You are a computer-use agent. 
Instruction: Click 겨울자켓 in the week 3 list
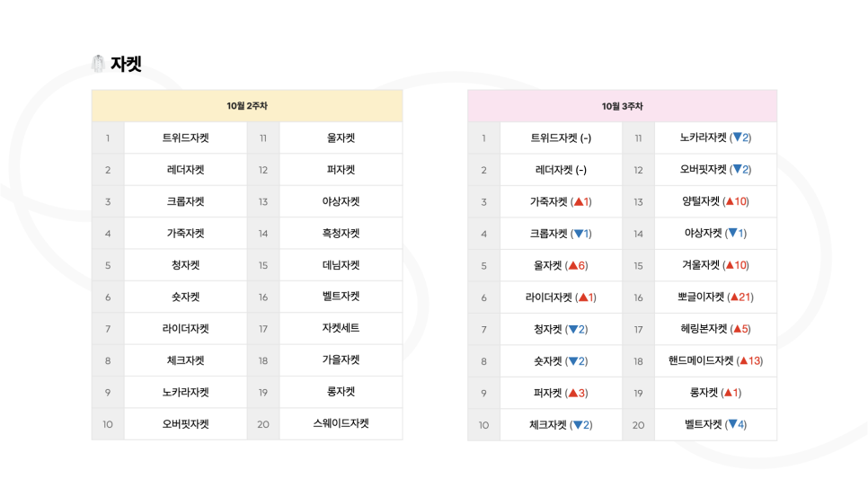pyautogui.click(x=700, y=265)
